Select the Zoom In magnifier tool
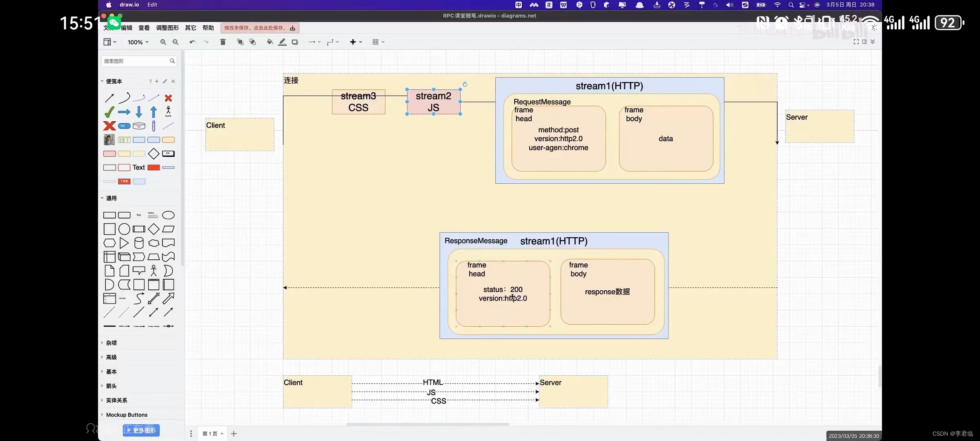980x441 pixels. [x=163, y=42]
